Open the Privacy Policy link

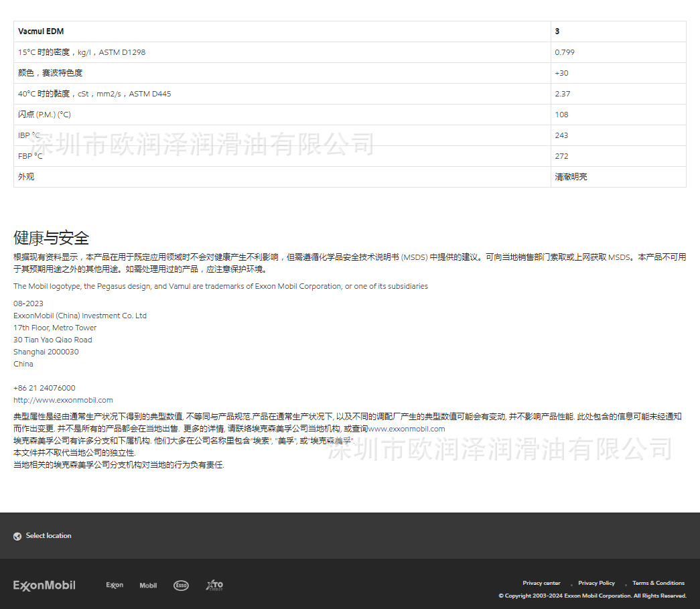point(596,583)
